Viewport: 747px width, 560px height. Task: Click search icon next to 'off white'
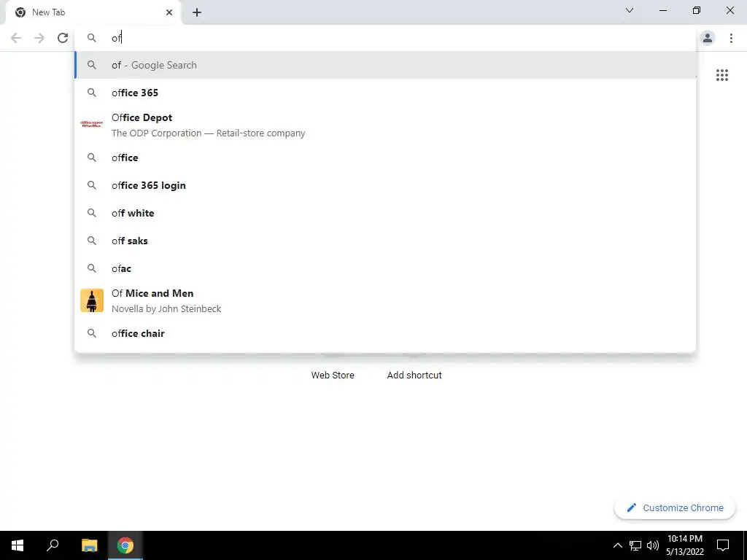(92, 213)
